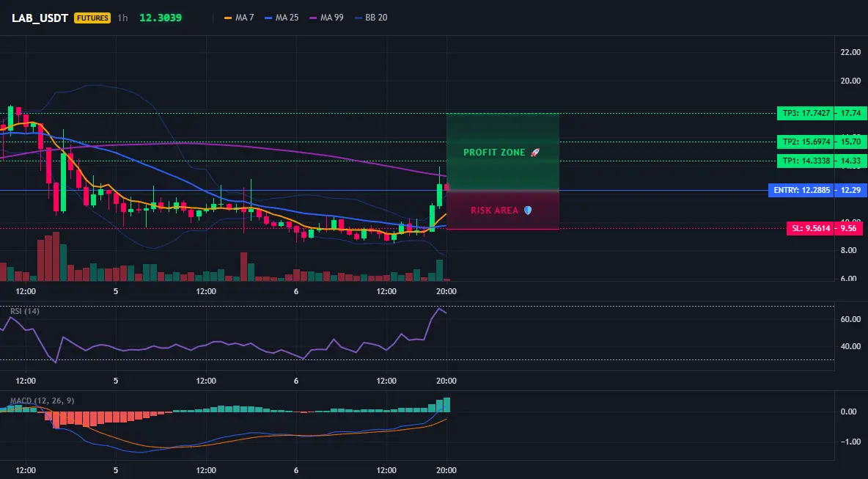The width and height of the screenshot is (868, 479).
Task: Click the 60.00 RSI axis value
Action: tap(850, 319)
